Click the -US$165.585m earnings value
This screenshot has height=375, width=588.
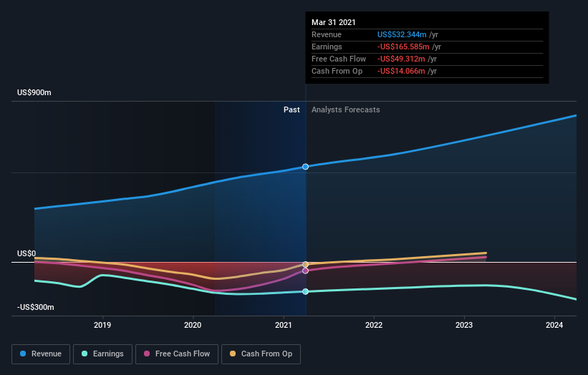[x=403, y=47]
